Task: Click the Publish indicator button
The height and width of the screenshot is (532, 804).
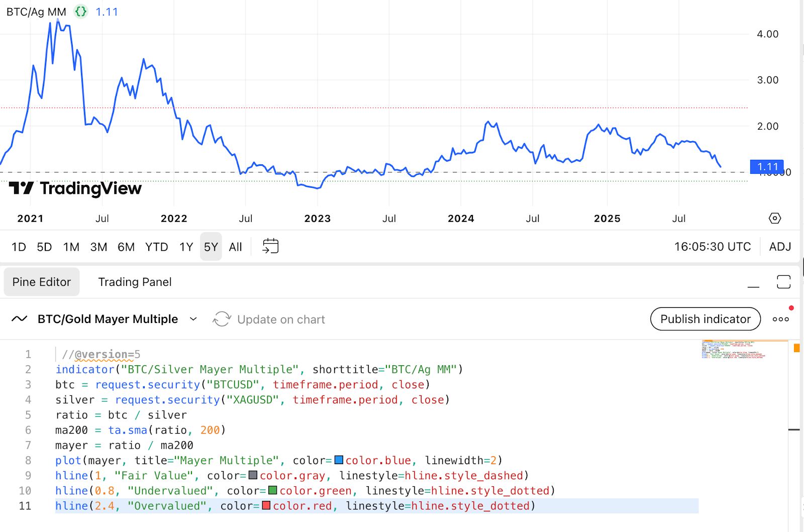Action: coord(705,318)
